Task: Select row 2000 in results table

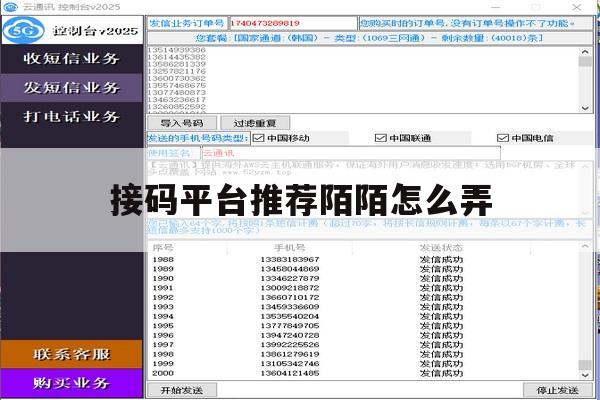Action: 364,373
